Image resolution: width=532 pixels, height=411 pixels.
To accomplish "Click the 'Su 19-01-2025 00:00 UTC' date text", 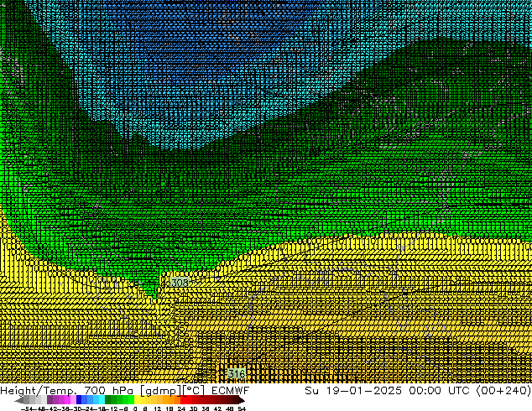I will pyautogui.click(x=387, y=390).
